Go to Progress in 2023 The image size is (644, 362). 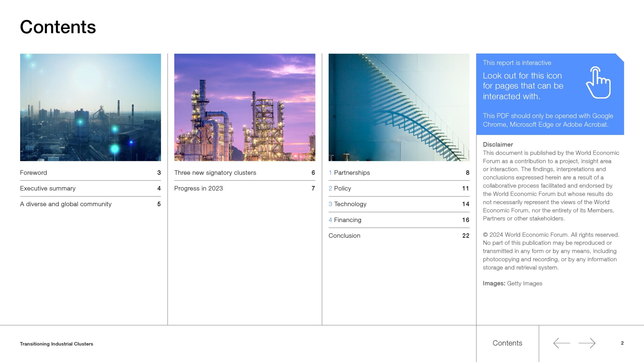pos(198,188)
